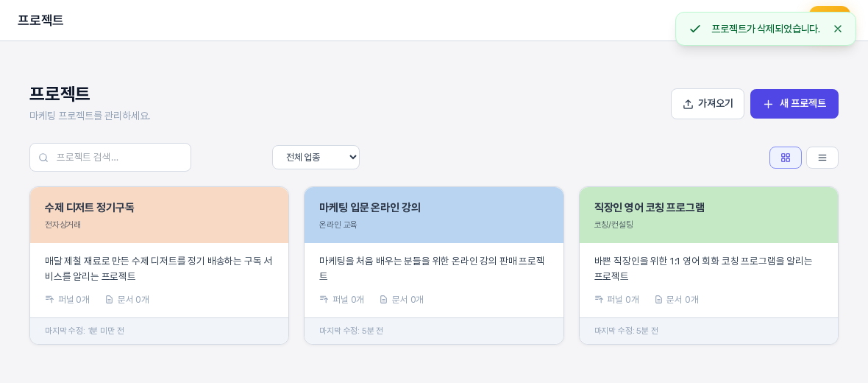The width and height of the screenshot is (868, 383).
Task: Click the dessert subscription description text
Action: [x=159, y=268]
